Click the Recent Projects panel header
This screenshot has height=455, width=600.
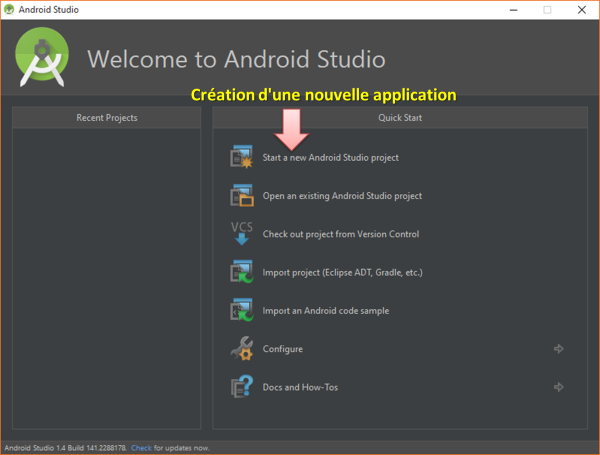(107, 117)
